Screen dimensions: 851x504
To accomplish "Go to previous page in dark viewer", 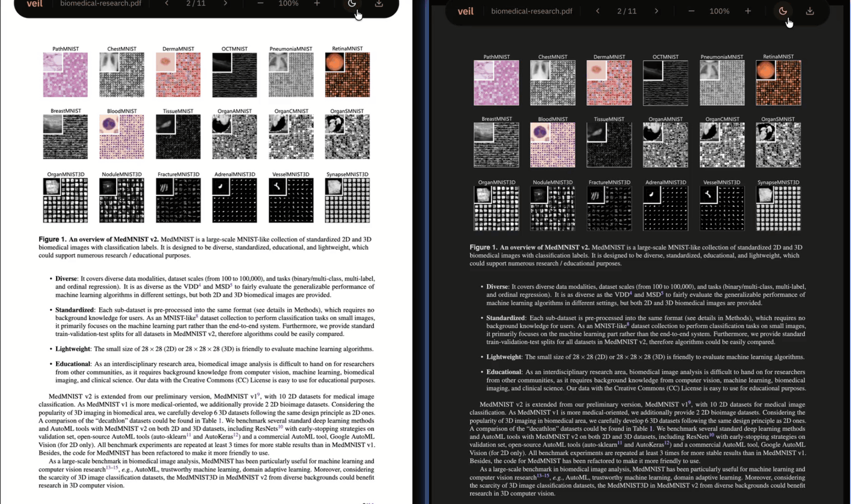I will tap(597, 11).
